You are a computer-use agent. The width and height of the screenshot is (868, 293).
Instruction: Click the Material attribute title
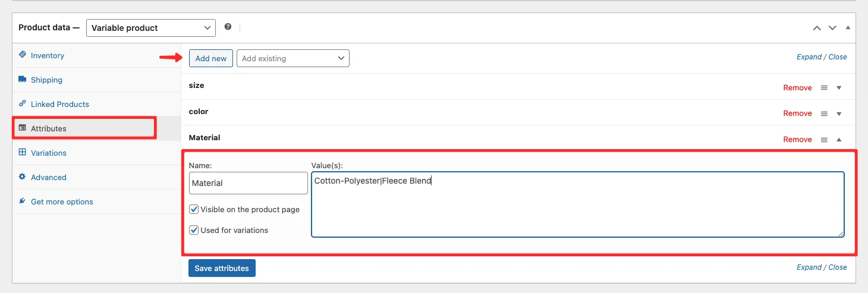(x=205, y=137)
